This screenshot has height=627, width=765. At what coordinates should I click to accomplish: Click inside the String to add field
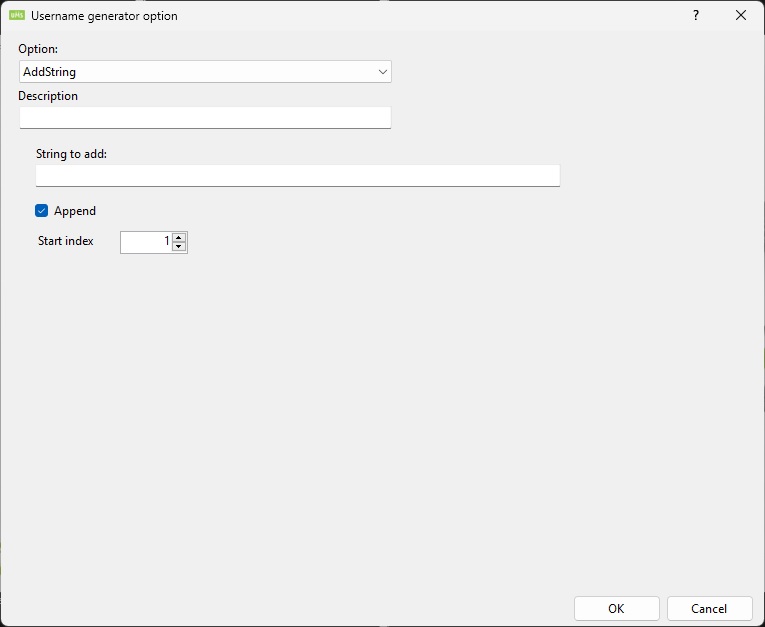click(297, 176)
